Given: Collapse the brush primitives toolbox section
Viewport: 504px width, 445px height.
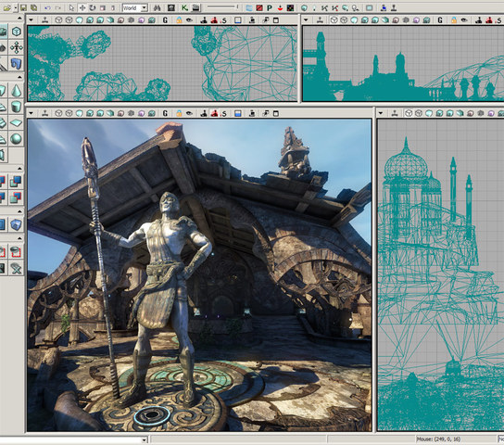Looking at the screenshot, I should (x=19, y=77).
